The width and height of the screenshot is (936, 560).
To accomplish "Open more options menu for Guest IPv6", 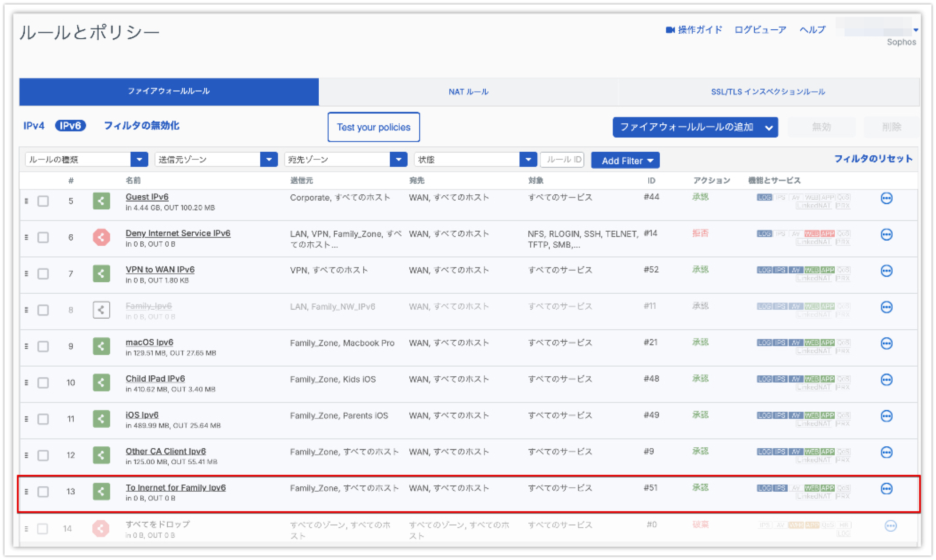I will click(x=886, y=198).
